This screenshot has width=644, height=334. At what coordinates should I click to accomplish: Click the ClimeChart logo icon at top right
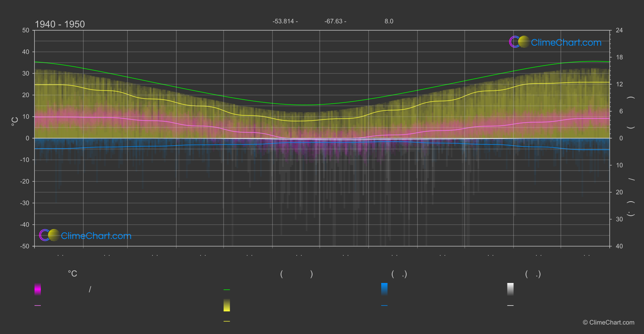(519, 42)
